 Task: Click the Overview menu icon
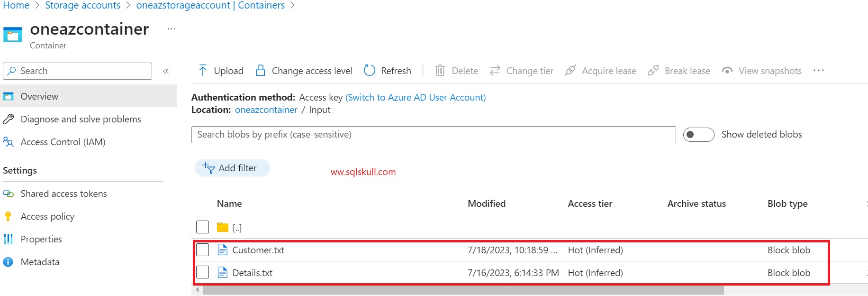click(9, 96)
